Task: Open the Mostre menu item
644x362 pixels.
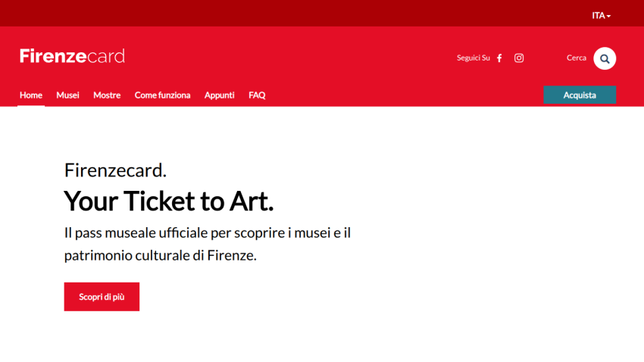Action: 107,95
